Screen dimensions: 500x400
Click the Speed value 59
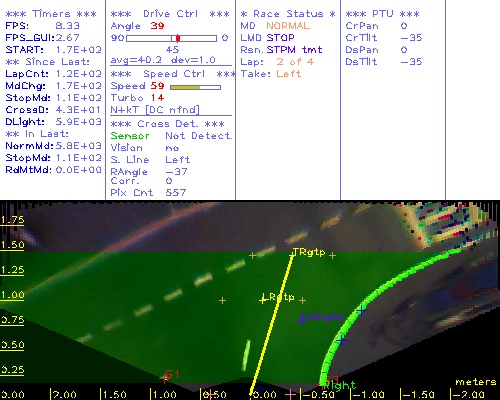pyautogui.click(x=157, y=86)
